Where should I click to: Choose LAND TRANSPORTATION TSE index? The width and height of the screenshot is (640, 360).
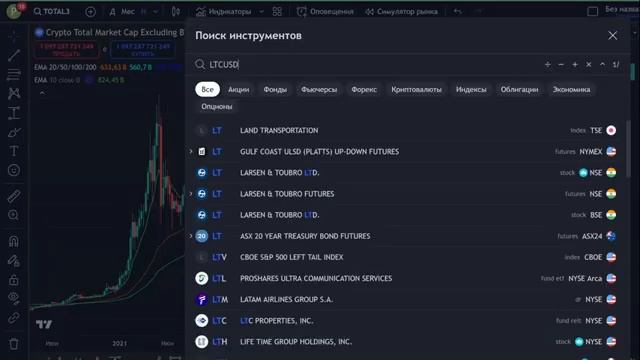click(x=406, y=130)
